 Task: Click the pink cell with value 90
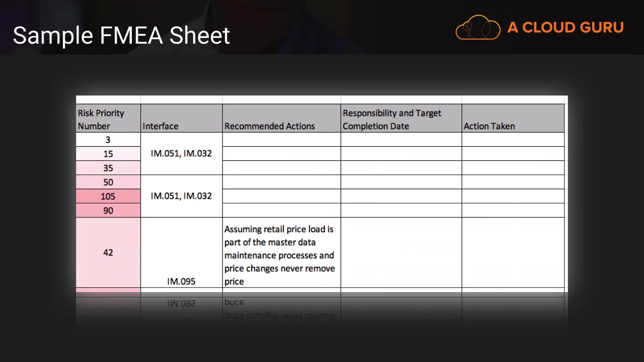[x=108, y=210]
